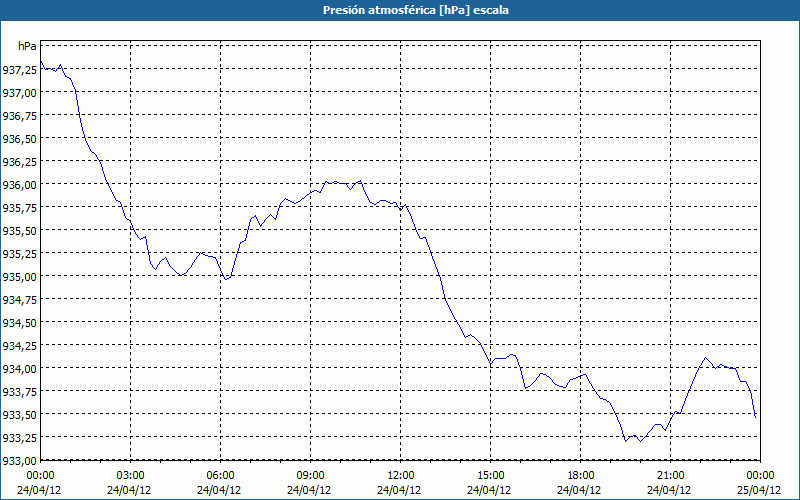Select the 09:00 time label
Image resolution: width=800 pixels, height=500 pixels.
click(x=310, y=475)
